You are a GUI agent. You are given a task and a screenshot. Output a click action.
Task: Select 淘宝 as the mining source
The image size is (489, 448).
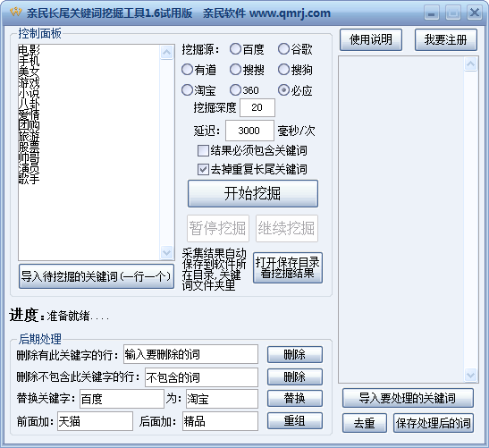click(x=198, y=90)
